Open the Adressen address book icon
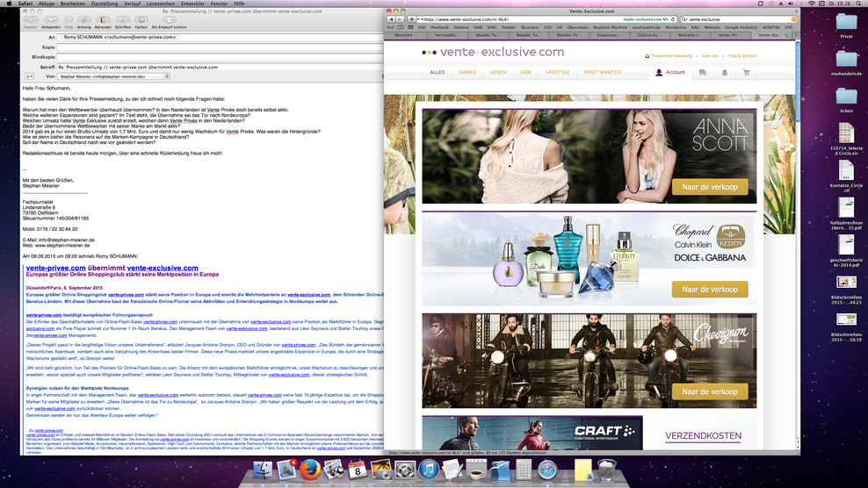Viewport: 868px width, 488px height. click(103, 20)
